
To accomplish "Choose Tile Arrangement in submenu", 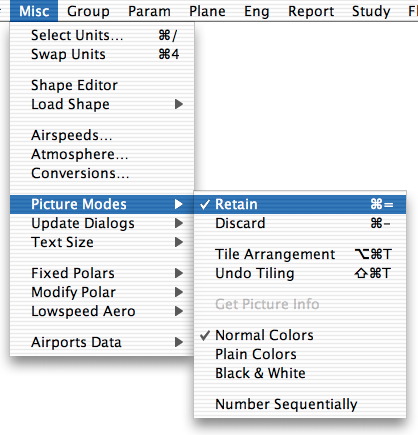I will (x=300, y=254).
